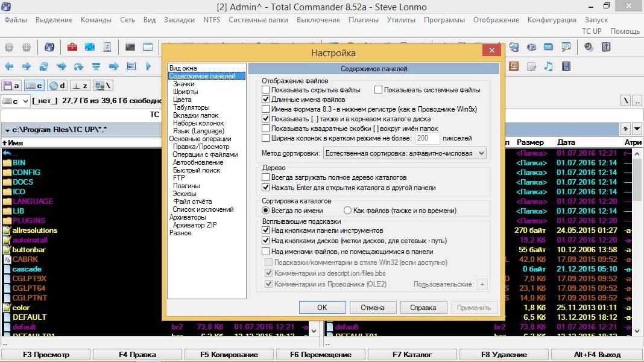Image resolution: width=644 pixels, height=362 pixels.
Task: Click the notepad with pencil icon
Action: (x=531, y=66)
